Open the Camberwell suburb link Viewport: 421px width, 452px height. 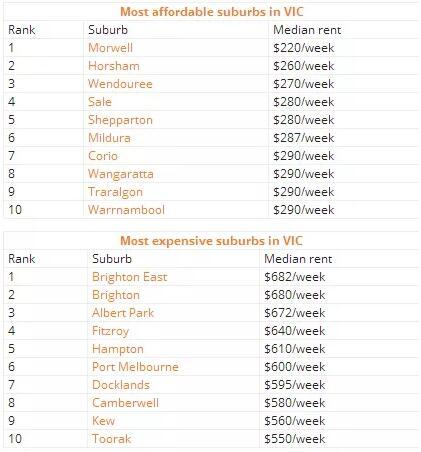tap(125, 403)
